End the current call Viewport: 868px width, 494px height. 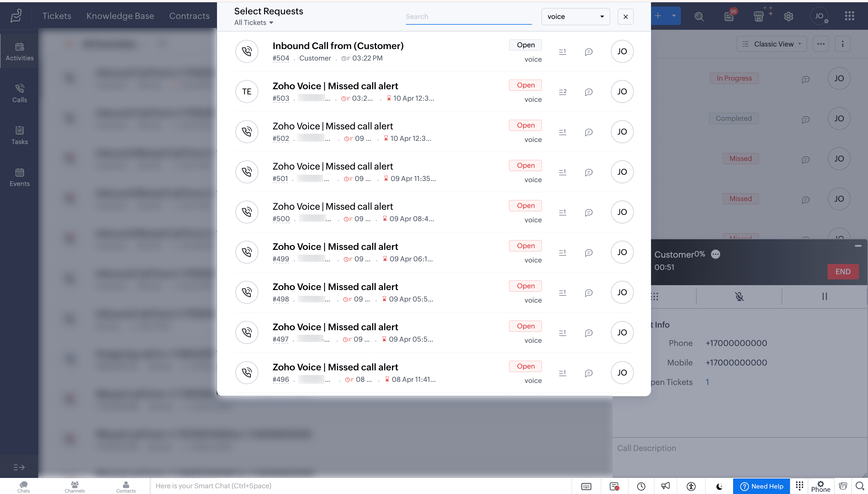[x=842, y=271]
